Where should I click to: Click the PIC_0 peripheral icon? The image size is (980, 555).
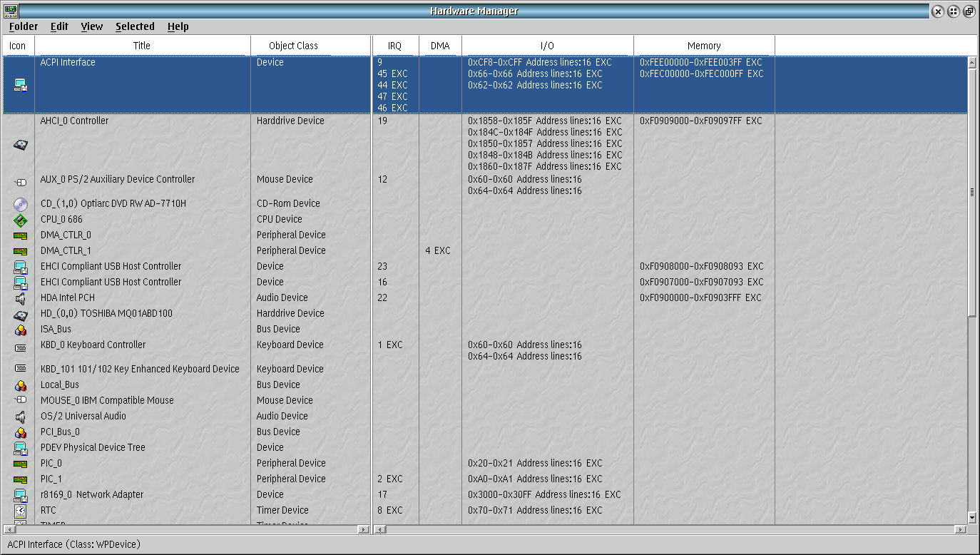click(20, 464)
